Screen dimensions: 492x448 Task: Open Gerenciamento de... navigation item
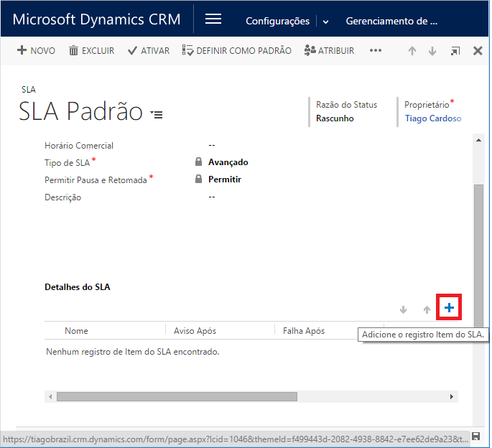[391, 22]
